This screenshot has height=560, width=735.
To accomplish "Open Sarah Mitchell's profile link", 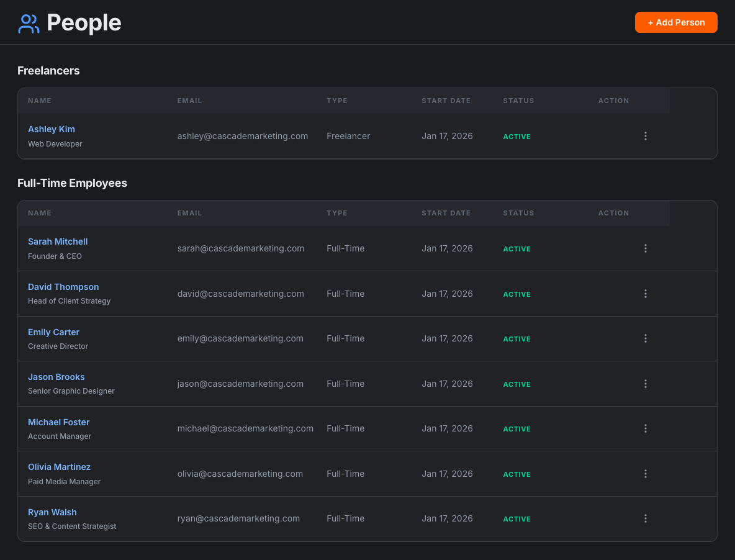I will click(x=58, y=242).
